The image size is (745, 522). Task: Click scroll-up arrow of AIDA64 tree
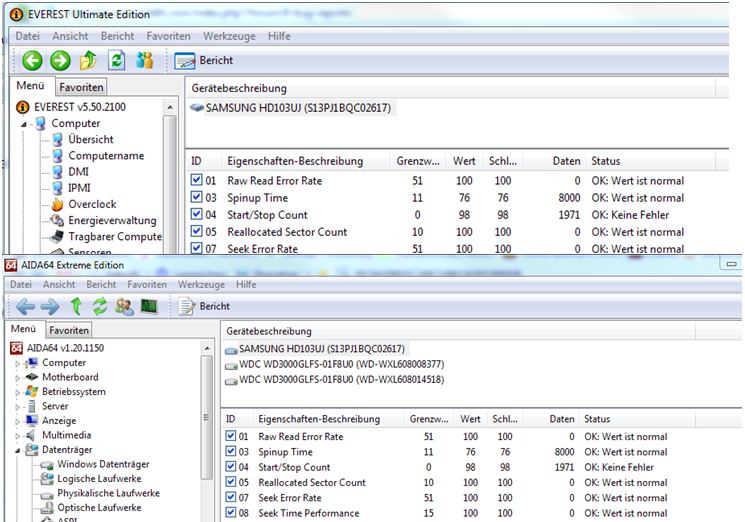point(206,348)
